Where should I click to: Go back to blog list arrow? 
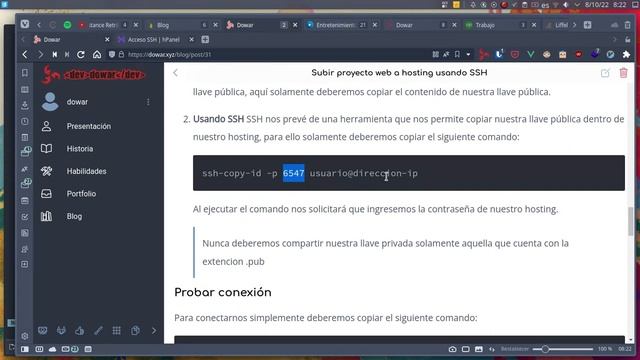coord(176,73)
